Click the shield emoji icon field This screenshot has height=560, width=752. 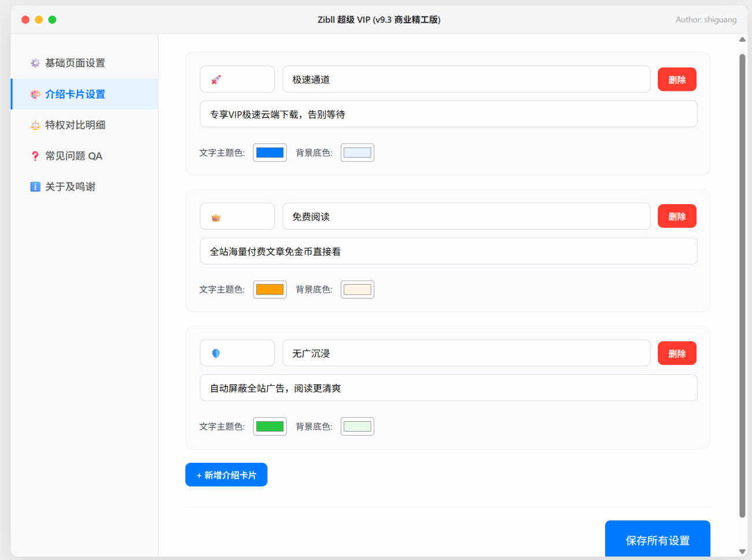(x=237, y=353)
